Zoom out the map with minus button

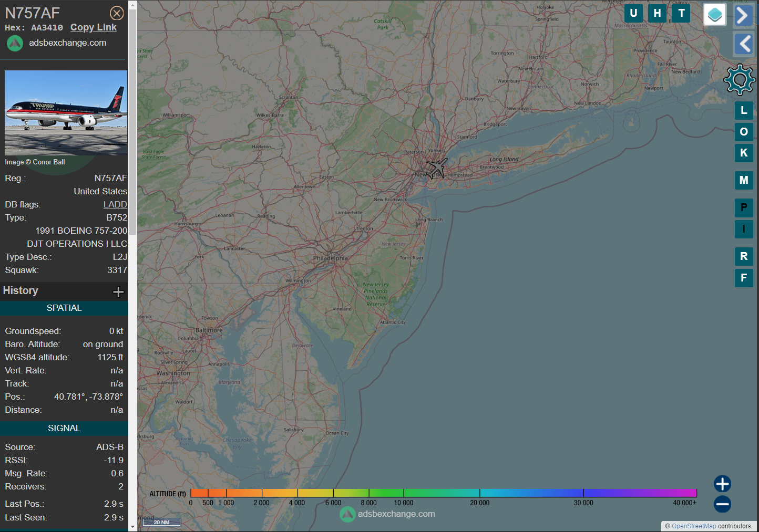[x=722, y=504]
